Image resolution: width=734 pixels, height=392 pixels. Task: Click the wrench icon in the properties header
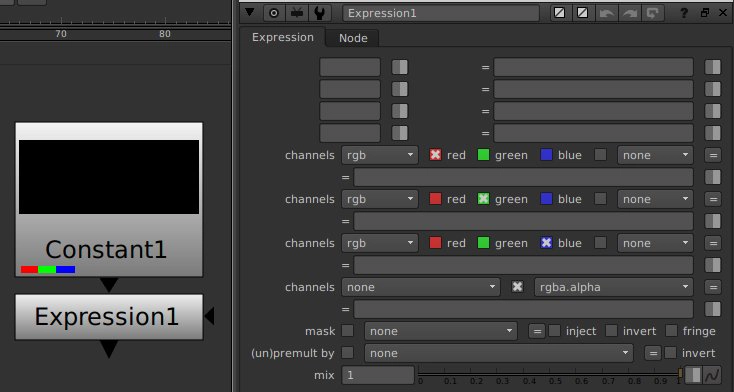[319, 13]
